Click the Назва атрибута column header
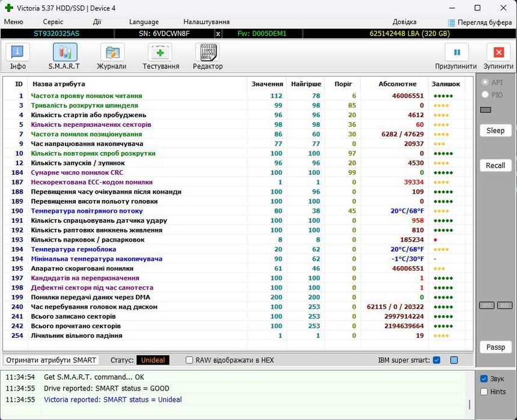This screenshot has height=420, width=517. tap(59, 84)
